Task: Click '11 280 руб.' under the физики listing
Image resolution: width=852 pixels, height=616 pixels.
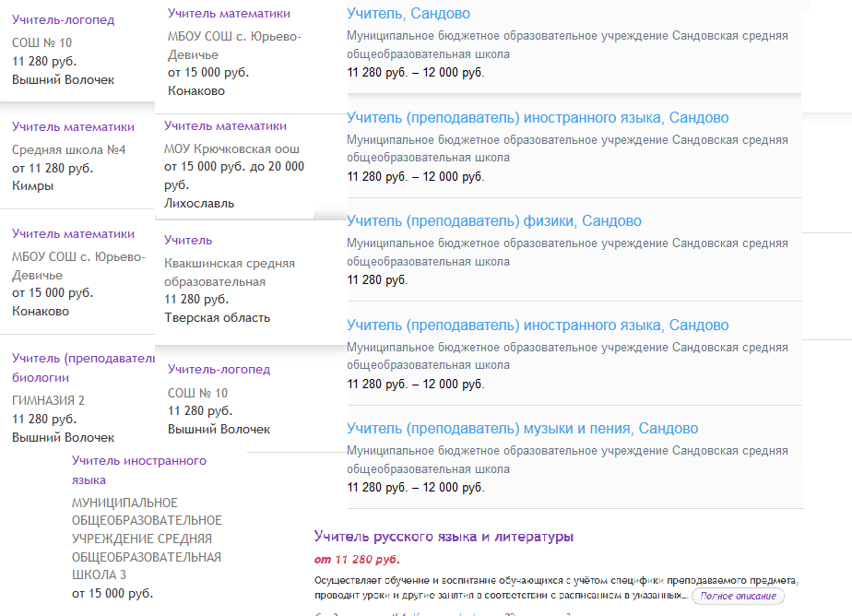Action: click(x=377, y=279)
